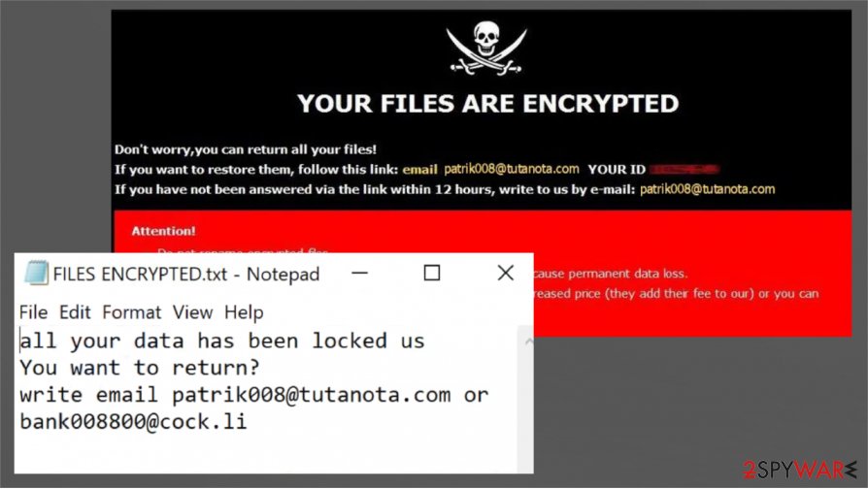Image resolution: width=868 pixels, height=489 pixels.
Task: Click the 2SPYWARE watermark logo
Action: click(799, 471)
